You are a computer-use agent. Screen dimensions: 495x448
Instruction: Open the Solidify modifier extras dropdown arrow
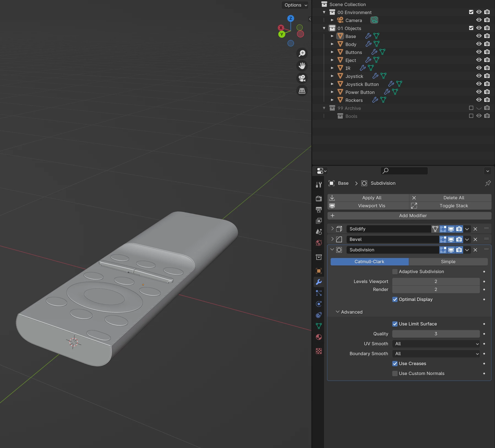[x=467, y=229]
